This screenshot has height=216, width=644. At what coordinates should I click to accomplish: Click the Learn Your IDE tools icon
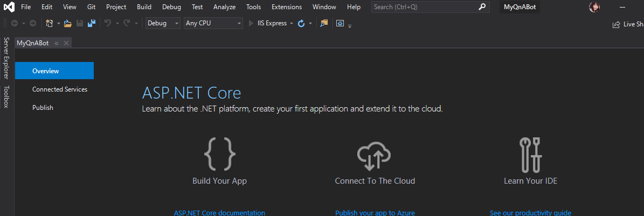pyautogui.click(x=531, y=155)
